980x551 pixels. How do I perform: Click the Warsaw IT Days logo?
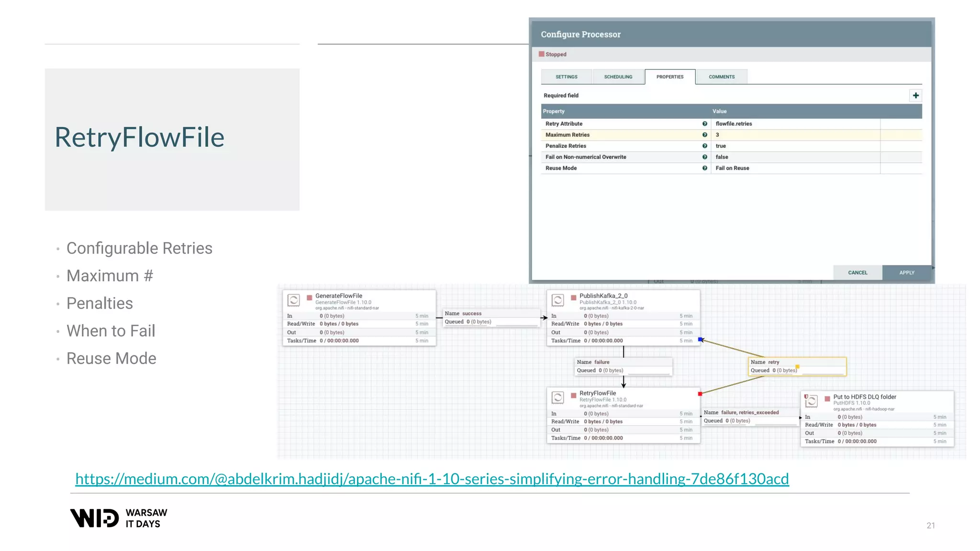(x=119, y=518)
